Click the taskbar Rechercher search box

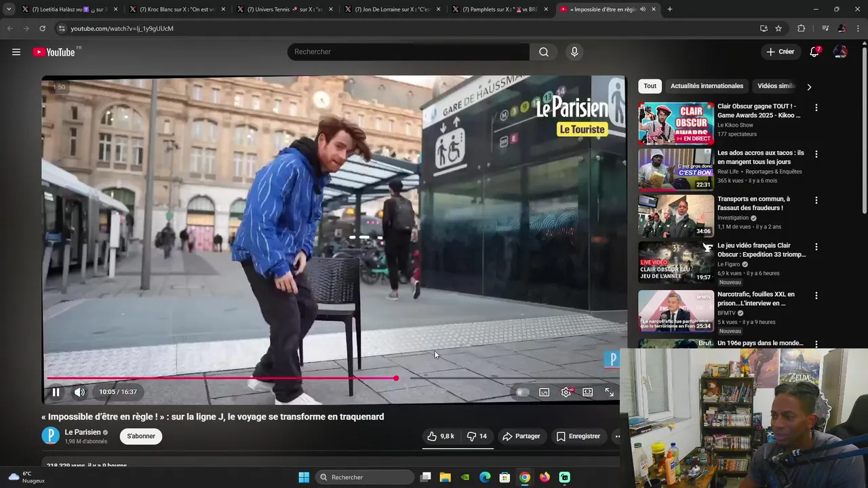(x=365, y=477)
